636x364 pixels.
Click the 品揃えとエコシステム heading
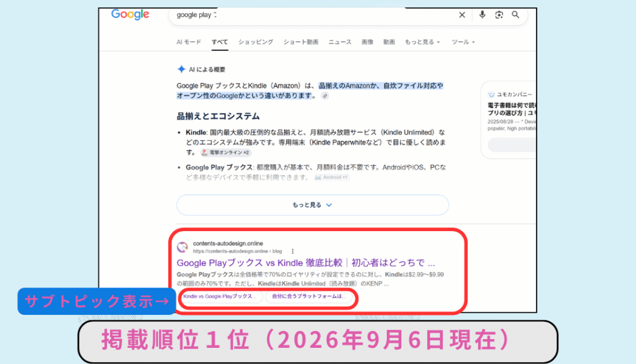tap(218, 116)
